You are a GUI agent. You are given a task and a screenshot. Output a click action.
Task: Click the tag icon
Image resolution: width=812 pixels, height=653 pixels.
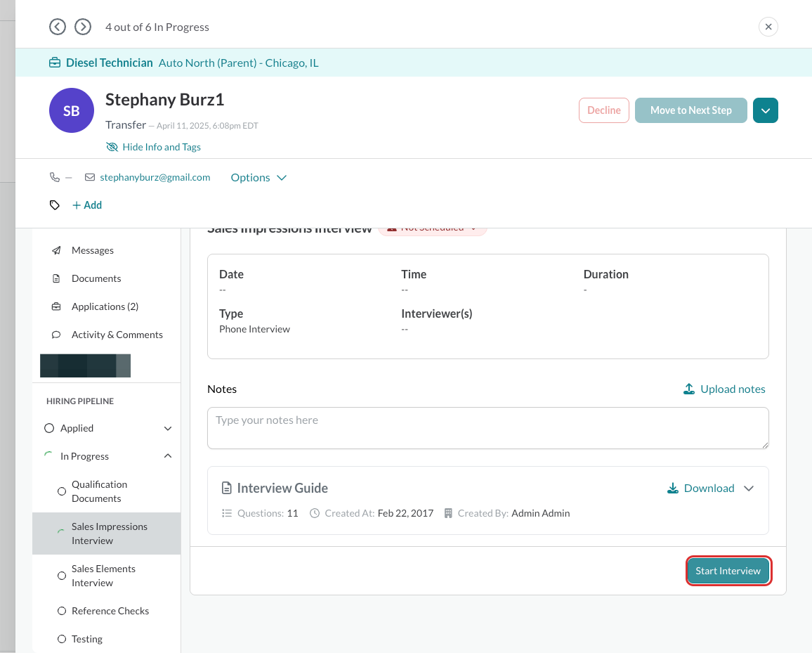pos(54,205)
